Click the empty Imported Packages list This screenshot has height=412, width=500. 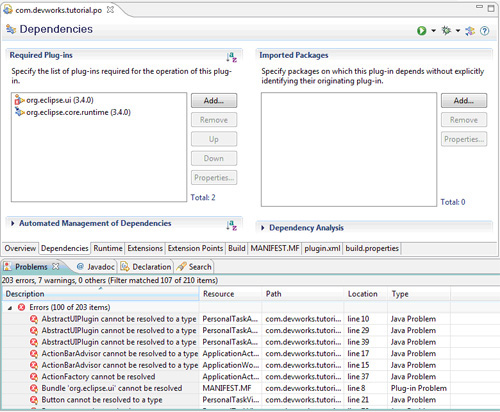pyautogui.click(x=349, y=149)
